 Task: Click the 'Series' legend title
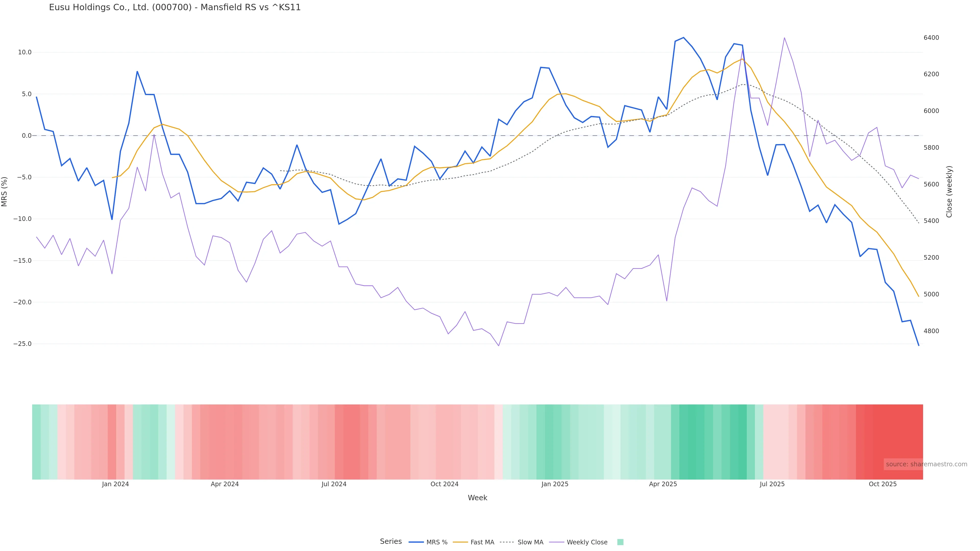point(391,542)
